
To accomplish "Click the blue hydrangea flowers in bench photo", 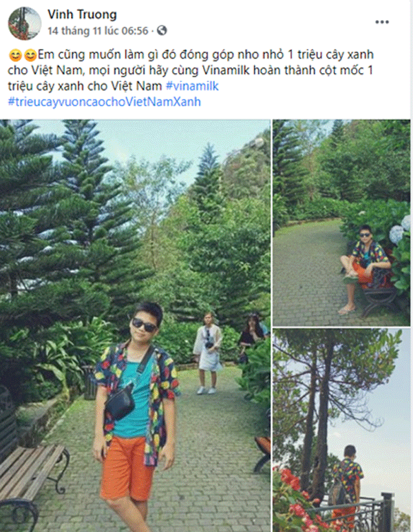I will tap(400, 230).
